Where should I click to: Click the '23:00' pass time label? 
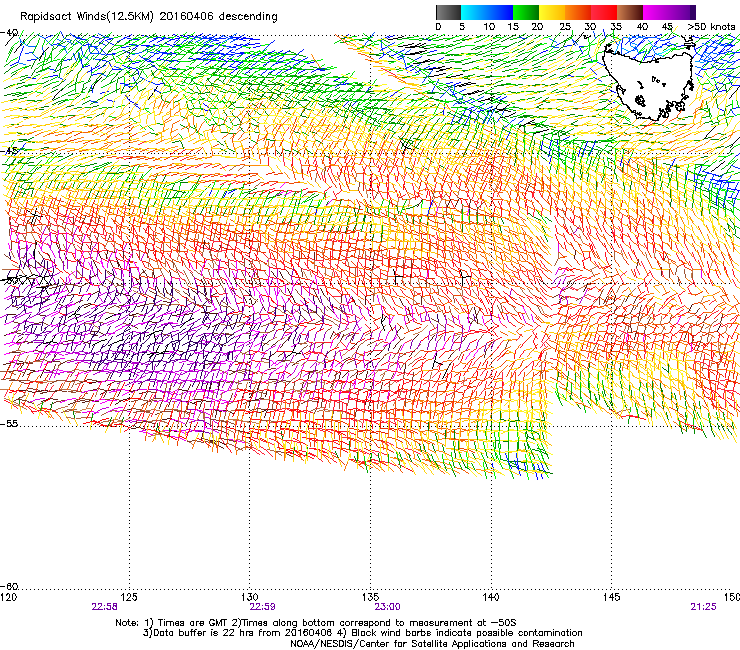[387, 607]
